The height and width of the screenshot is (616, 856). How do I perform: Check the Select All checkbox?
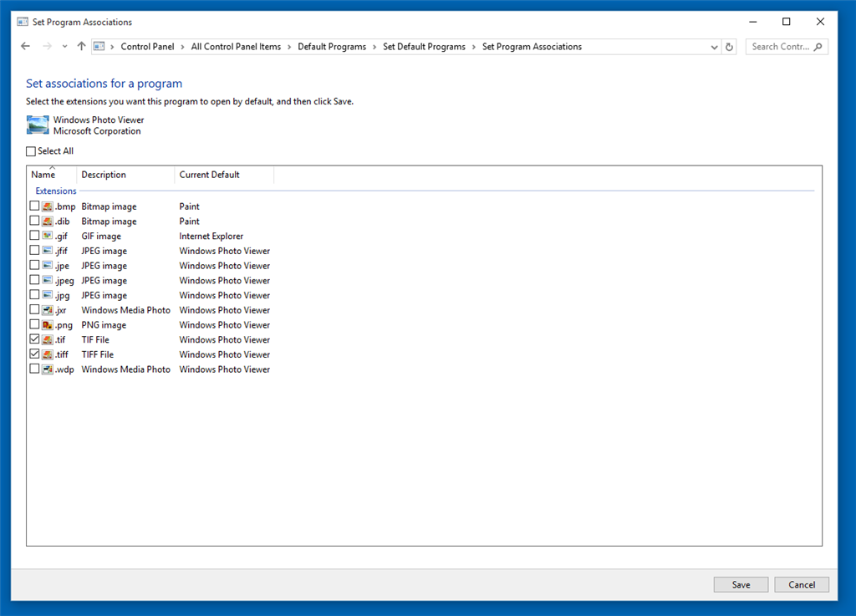(31, 151)
